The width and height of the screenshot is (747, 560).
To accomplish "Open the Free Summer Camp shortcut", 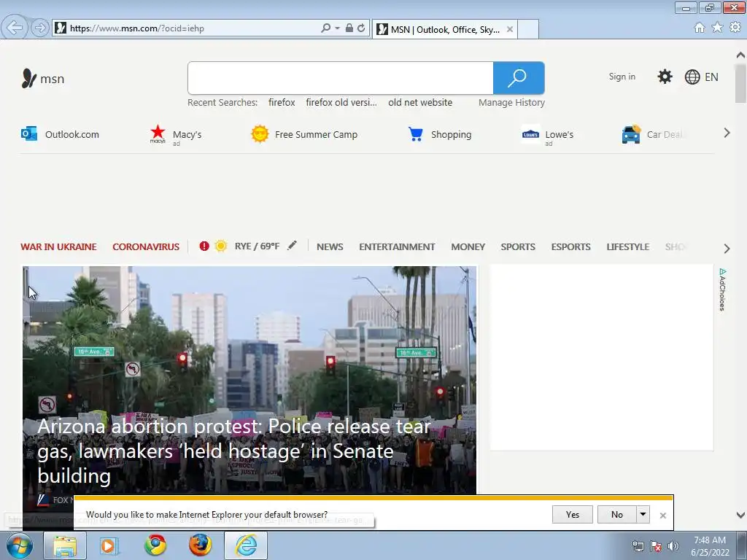I will point(304,134).
